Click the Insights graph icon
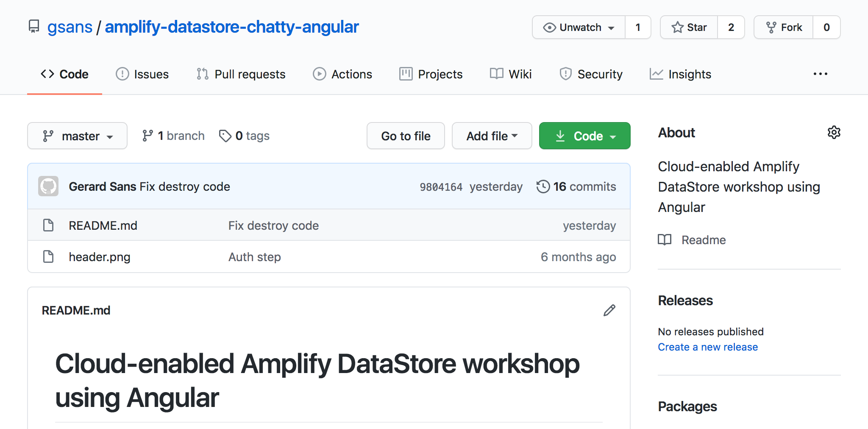The width and height of the screenshot is (868, 429). click(656, 74)
